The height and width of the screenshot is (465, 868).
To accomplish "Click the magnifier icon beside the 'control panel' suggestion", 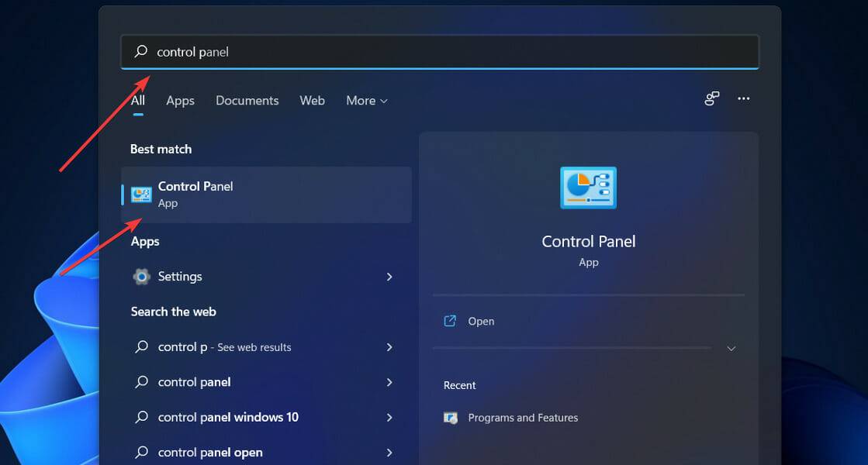I will click(141, 382).
